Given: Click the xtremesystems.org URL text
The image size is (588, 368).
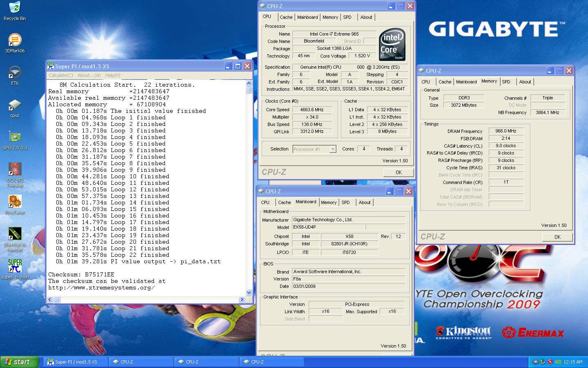Looking at the screenshot, I should (102, 287).
